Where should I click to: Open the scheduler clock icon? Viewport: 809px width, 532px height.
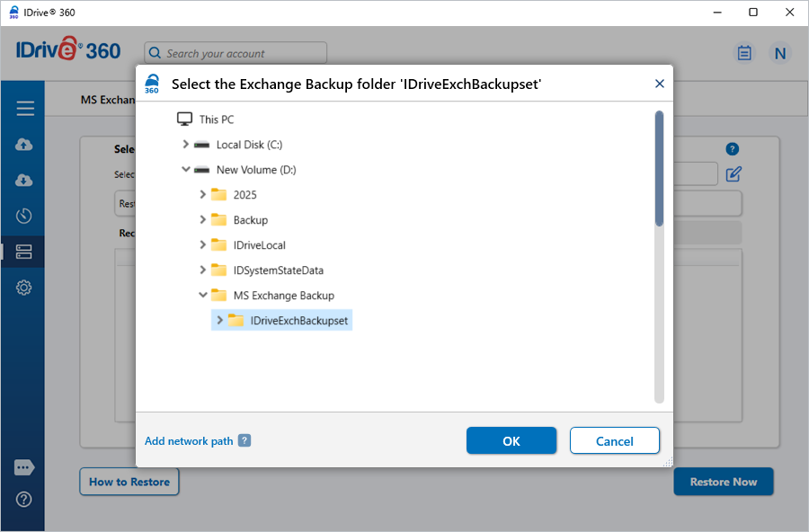(24, 216)
